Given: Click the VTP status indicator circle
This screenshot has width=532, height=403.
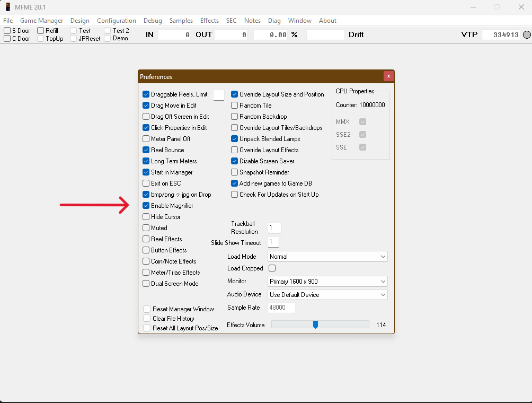Looking at the screenshot, I should (526, 35).
